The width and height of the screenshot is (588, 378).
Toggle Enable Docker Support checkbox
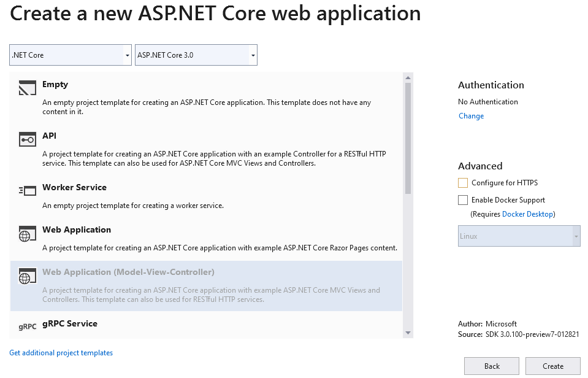(x=463, y=200)
